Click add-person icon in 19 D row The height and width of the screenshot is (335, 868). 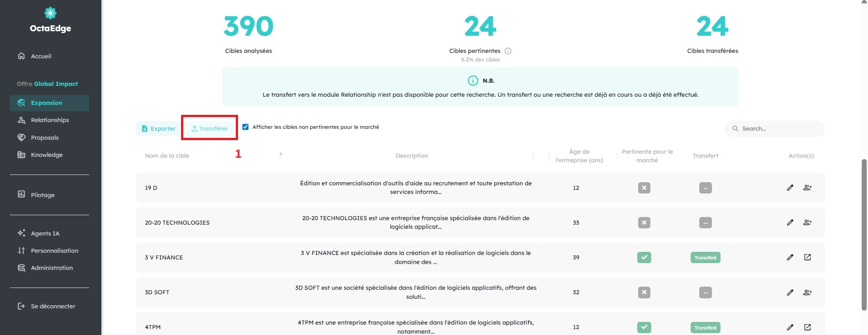pos(807,188)
